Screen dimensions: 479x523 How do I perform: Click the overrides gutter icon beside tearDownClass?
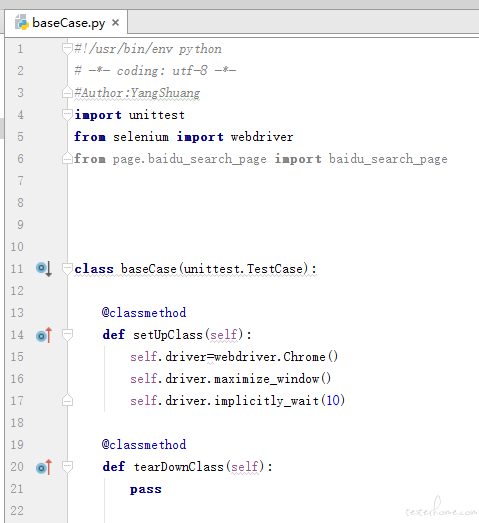pos(44,467)
